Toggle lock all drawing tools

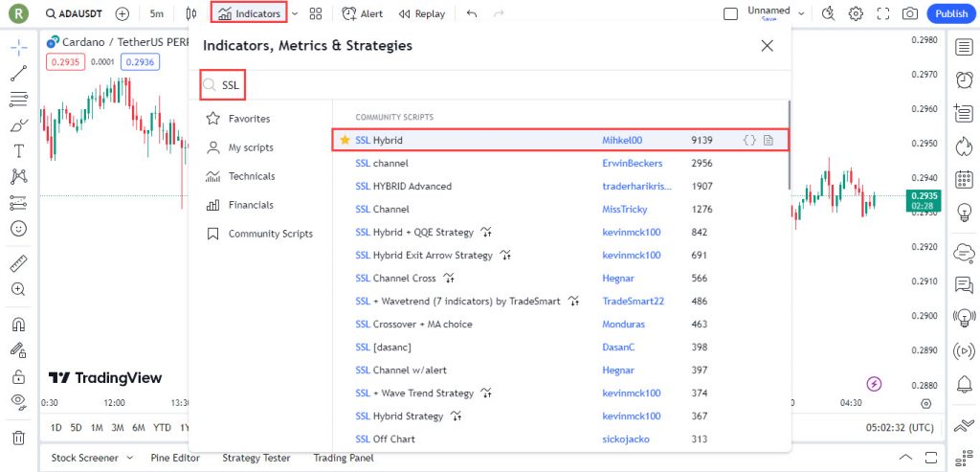coord(19,376)
